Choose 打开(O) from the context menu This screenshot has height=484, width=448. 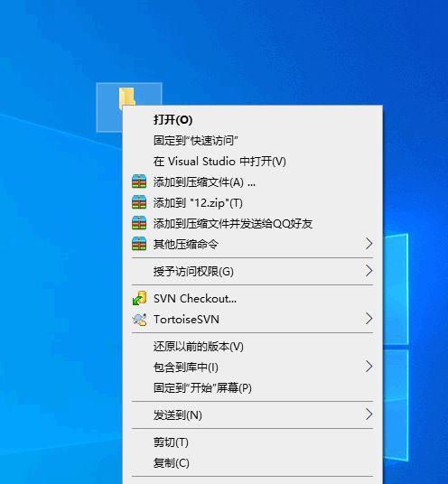tap(252, 120)
